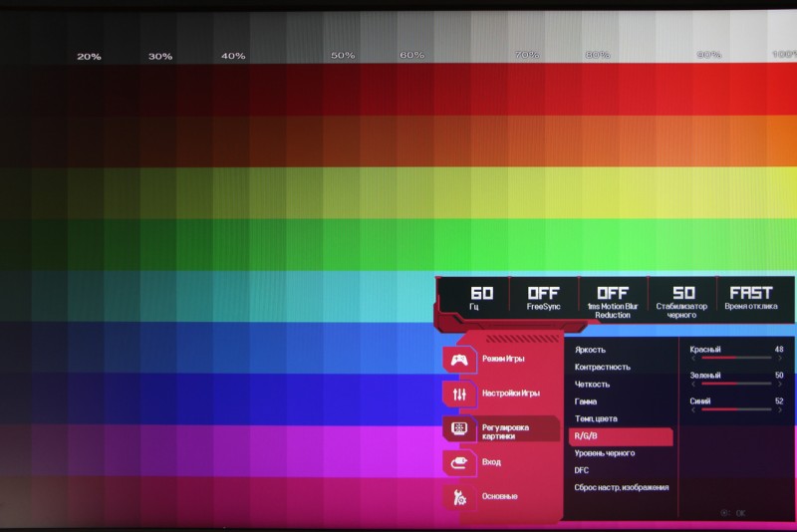The image size is (797, 532).
Task: Decrease Зеленый with its left arrow
Action: [693, 385]
